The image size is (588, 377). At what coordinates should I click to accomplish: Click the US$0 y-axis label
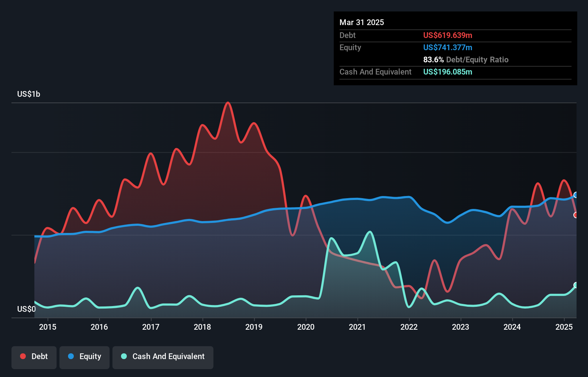click(26, 309)
